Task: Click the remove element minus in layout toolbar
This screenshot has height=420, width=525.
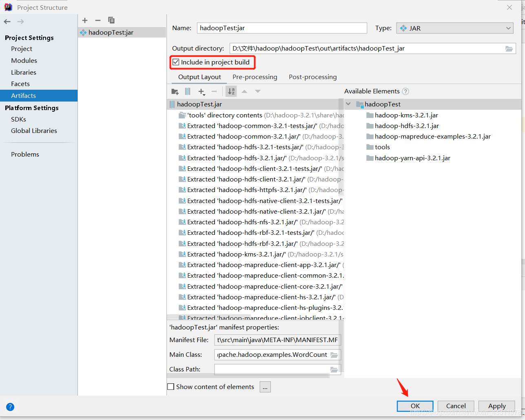Action: click(214, 91)
